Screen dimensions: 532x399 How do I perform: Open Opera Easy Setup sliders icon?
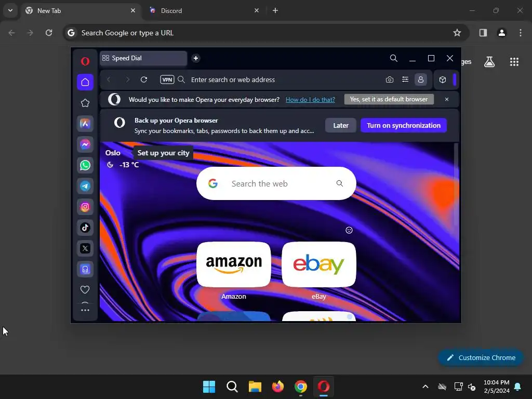coord(405,79)
